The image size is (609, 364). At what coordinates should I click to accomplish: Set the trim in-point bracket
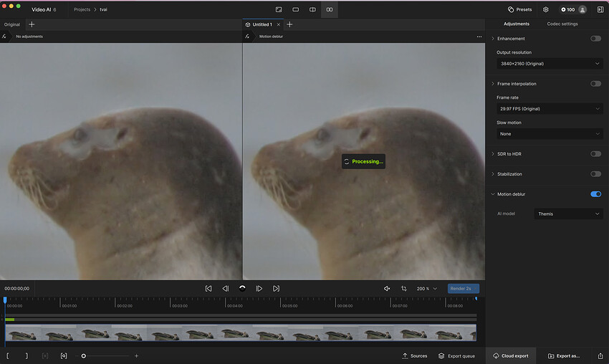8,355
